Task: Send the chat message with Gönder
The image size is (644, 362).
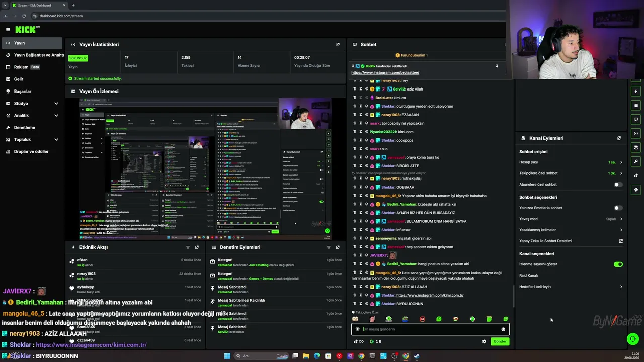Action: pos(500,341)
